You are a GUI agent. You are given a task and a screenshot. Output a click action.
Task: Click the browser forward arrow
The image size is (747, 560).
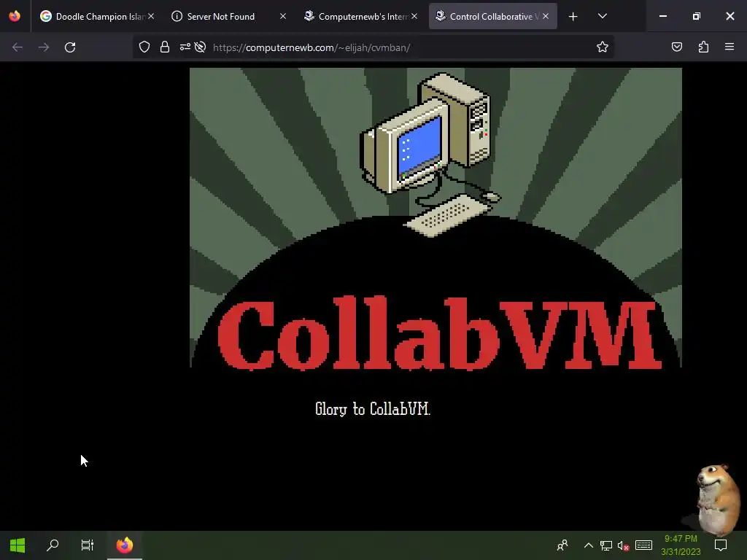click(x=44, y=47)
